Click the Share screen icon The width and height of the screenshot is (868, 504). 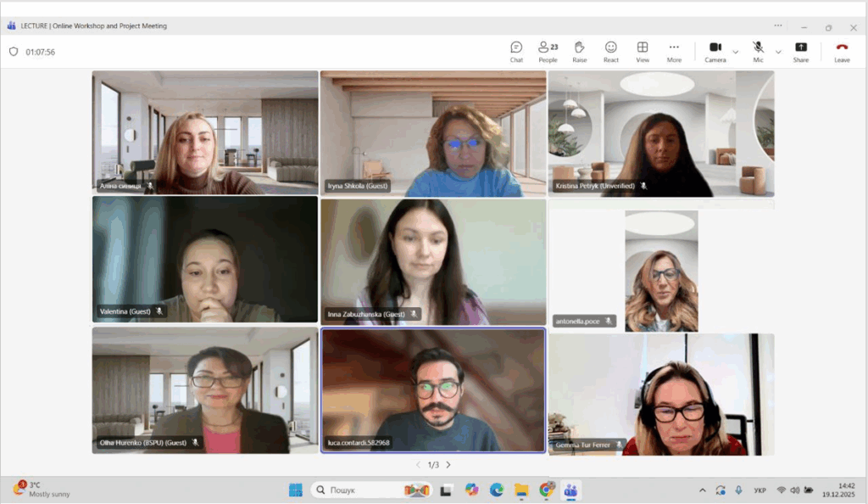pos(800,51)
